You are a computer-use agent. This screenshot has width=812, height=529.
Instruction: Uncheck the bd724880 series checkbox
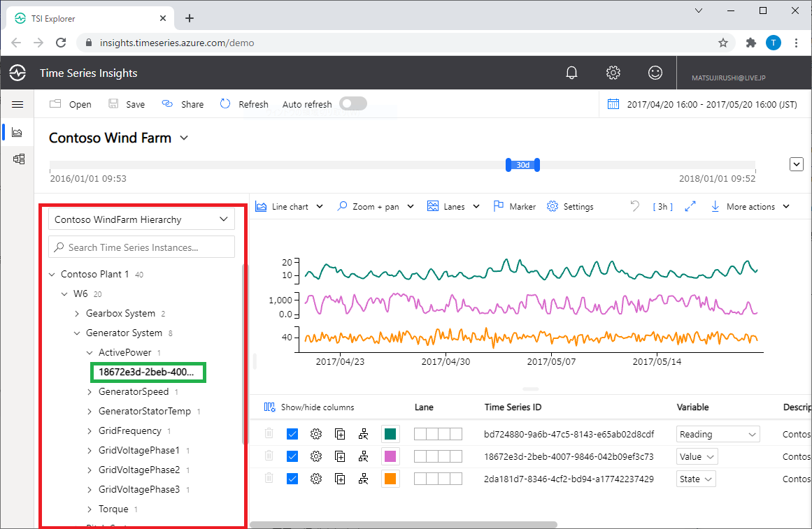(292, 434)
